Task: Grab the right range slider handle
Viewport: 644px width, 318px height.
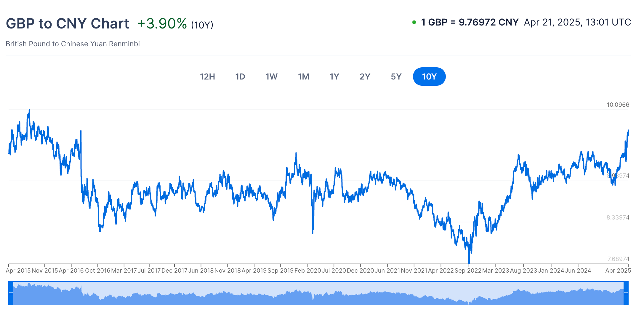Action: pos(626,293)
